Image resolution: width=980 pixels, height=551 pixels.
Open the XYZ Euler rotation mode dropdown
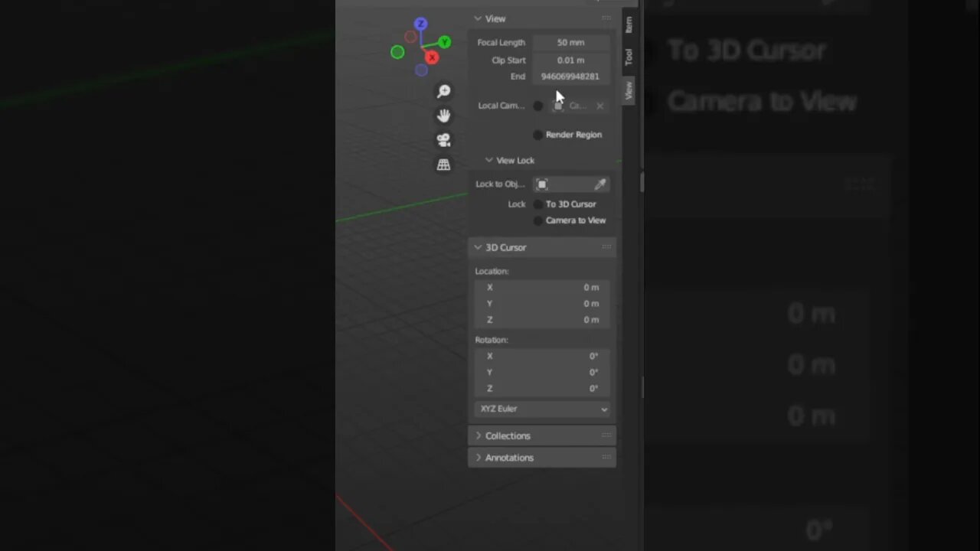(543, 409)
